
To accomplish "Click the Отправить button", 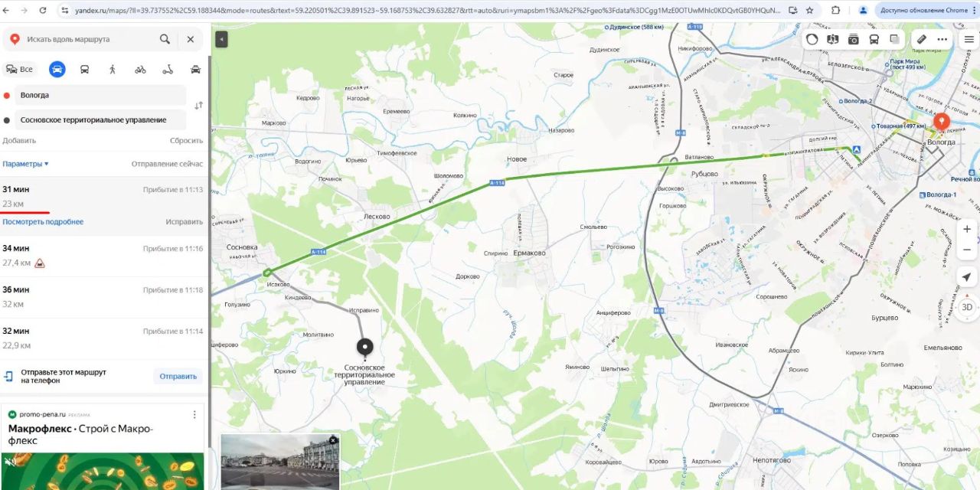I will tap(178, 376).
